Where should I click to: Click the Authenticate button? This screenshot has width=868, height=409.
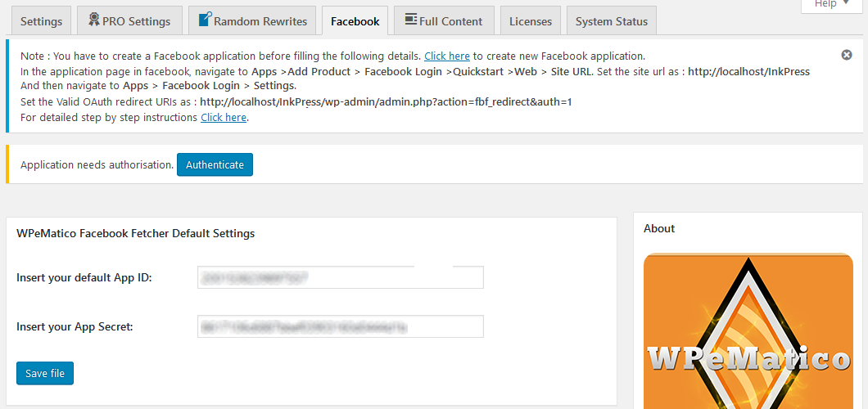coord(215,164)
